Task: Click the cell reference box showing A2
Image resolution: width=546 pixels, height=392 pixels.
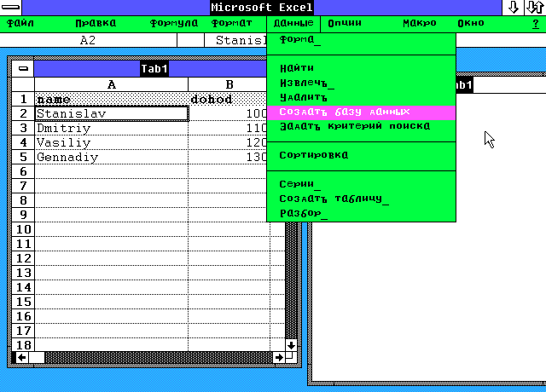Action: coord(88,40)
